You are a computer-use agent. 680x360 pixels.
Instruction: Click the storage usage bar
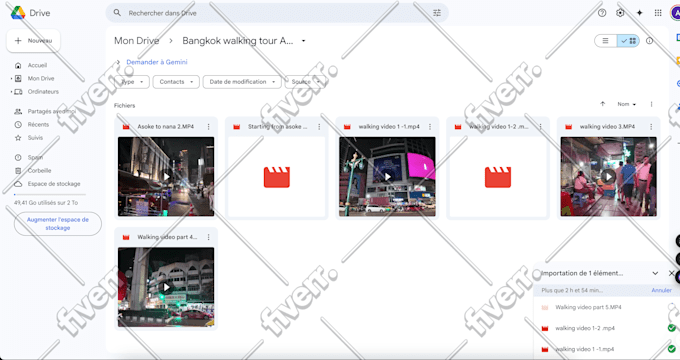[x=50, y=195]
